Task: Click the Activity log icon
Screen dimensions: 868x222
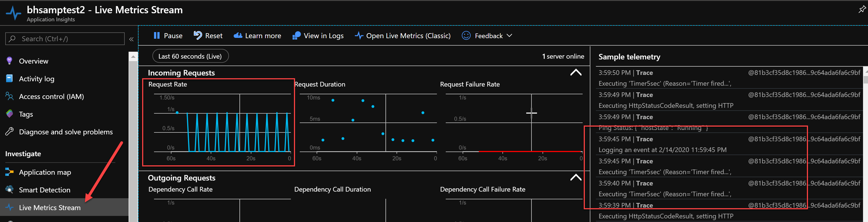Action: point(9,79)
